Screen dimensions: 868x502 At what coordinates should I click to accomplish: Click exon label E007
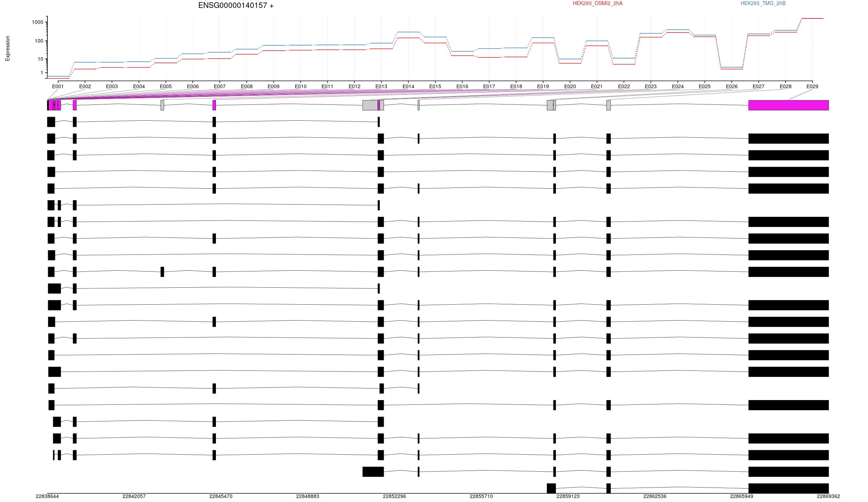coord(220,86)
